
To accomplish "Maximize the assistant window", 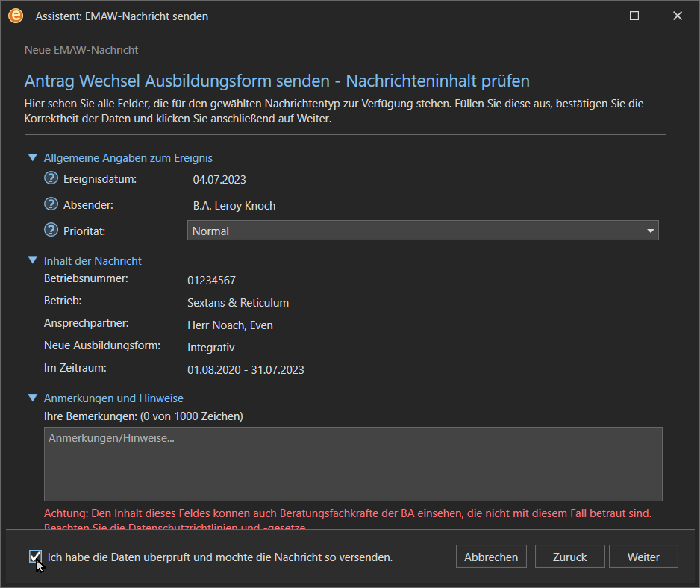I will click(634, 16).
